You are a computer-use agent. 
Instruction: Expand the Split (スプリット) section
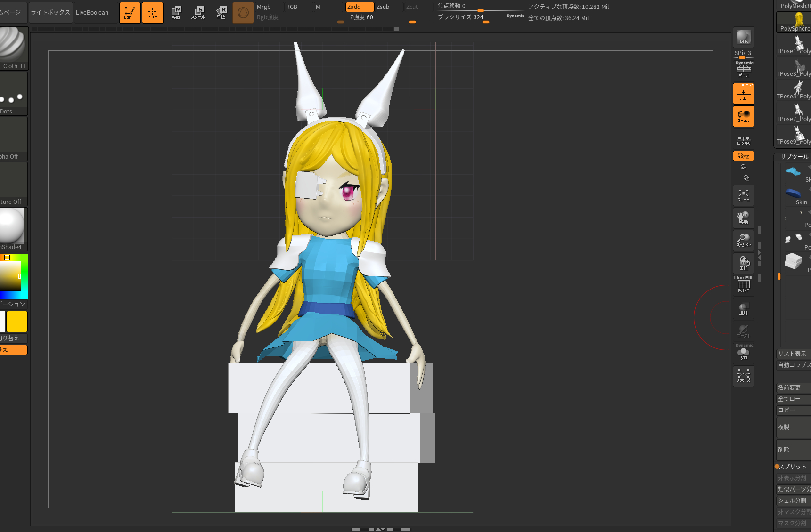coord(793,467)
